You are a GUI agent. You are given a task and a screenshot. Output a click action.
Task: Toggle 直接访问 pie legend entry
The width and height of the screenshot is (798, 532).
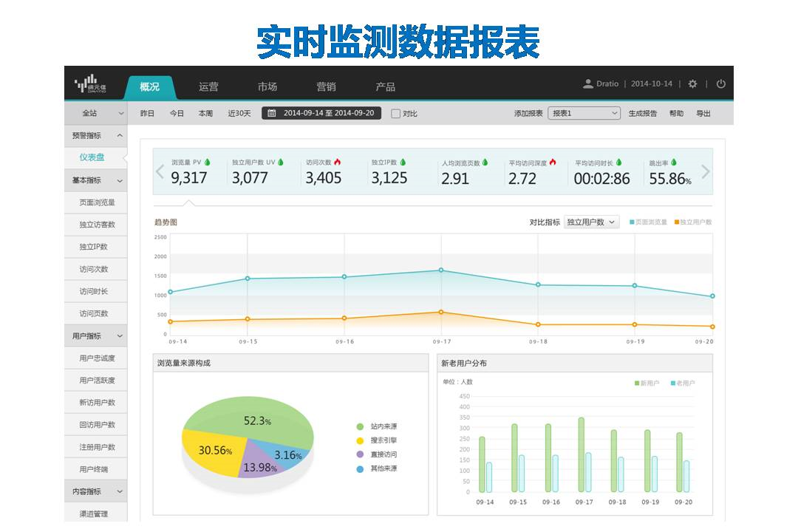point(377,454)
